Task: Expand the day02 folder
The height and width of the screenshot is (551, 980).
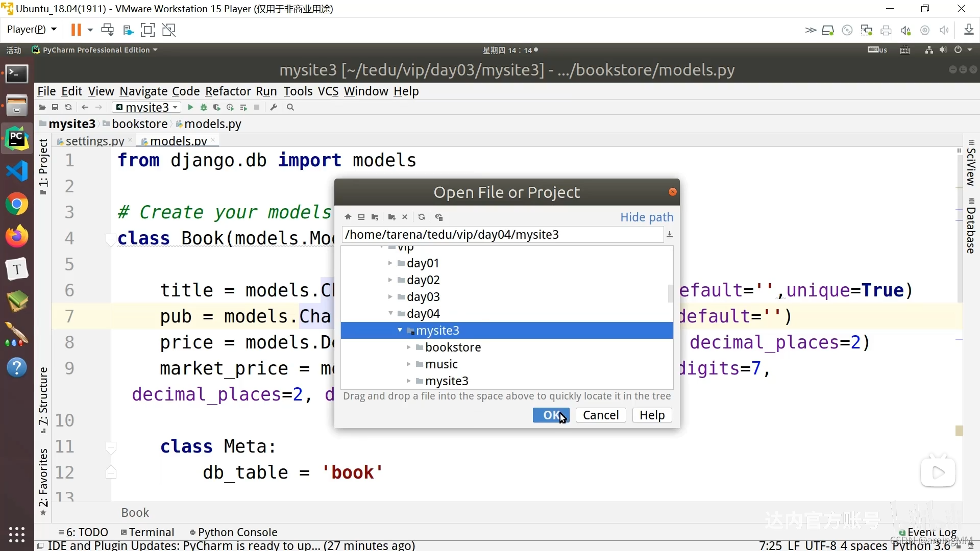Action: pyautogui.click(x=390, y=280)
